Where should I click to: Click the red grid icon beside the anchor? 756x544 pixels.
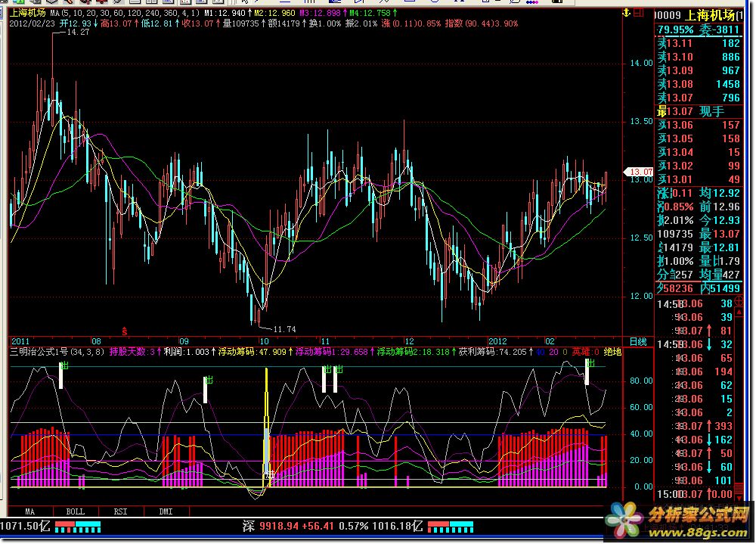coord(638,13)
